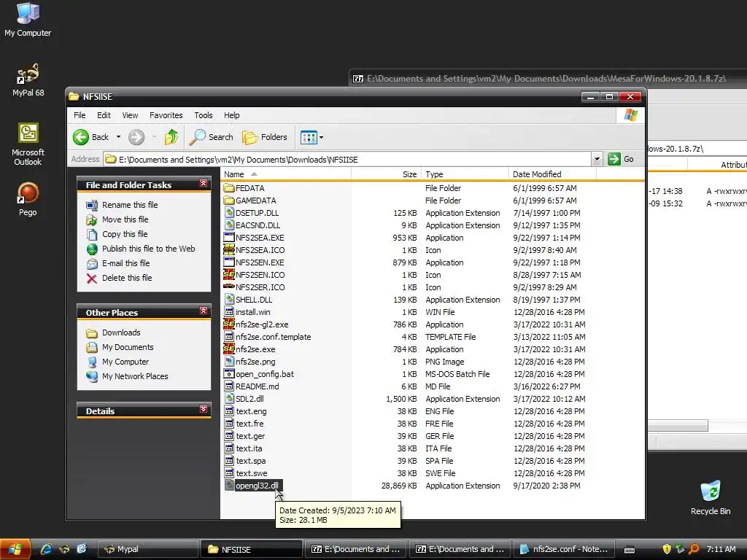Sort files by the Type column
Screen dimensions: 747x560
465,174
